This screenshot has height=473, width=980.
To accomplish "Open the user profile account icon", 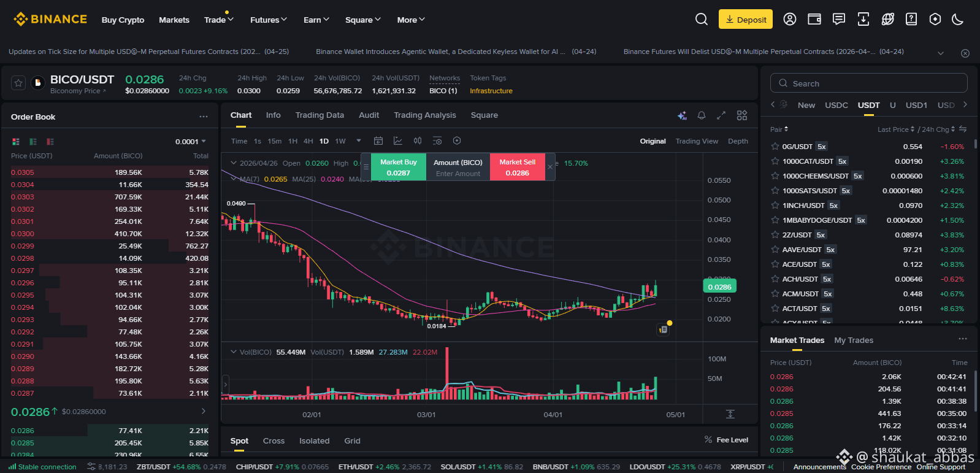I will [790, 19].
